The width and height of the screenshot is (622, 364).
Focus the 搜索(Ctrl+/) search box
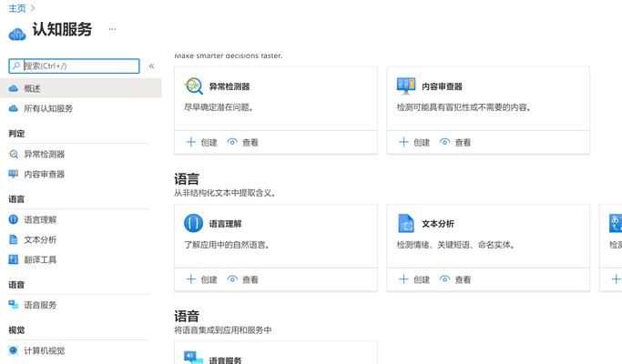(74, 66)
